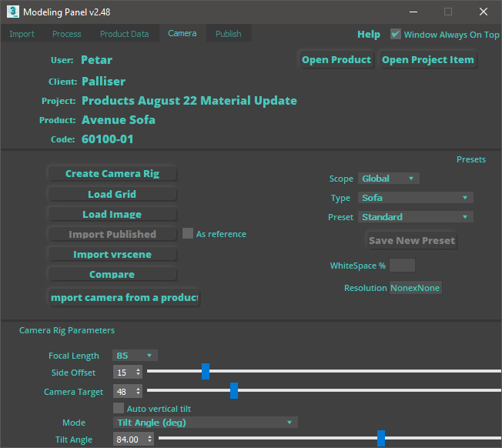Viewport: 502px width, 448px height.
Task: Open the Tilt Angle Mode dropdown
Action: click(x=205, y=422)
